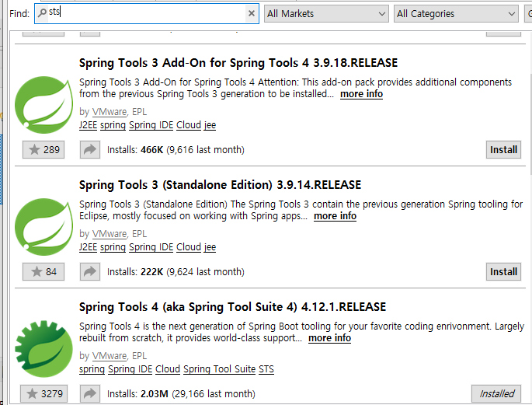Click the search magnifier icon in Find field
The image size is (532, 405).
tap(42, 13)
